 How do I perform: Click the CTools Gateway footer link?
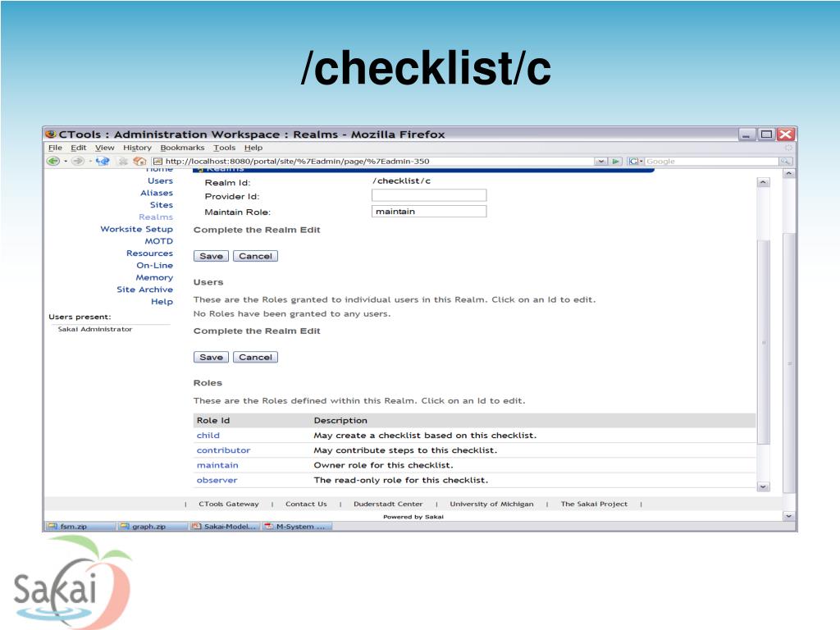229,504
